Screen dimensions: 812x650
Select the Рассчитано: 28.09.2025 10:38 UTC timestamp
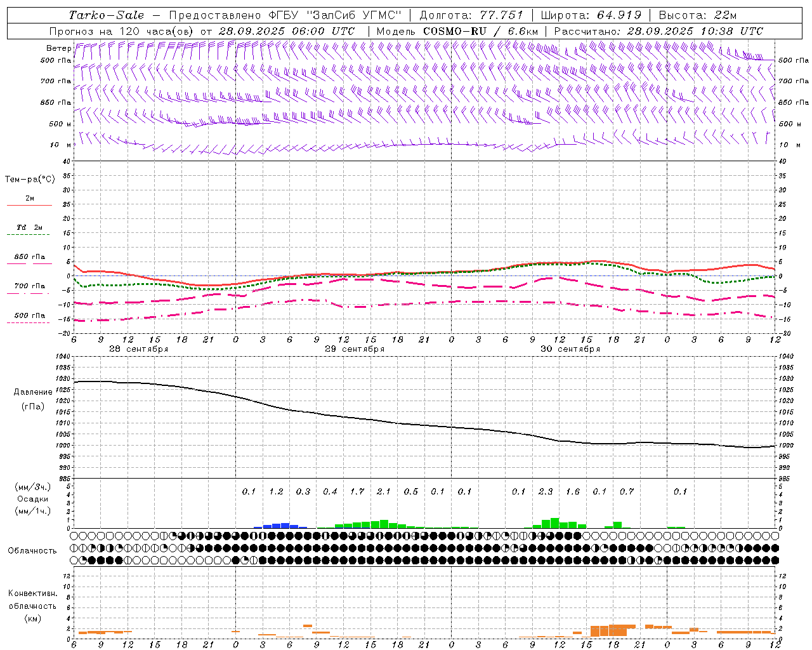click(x=658, y=31)
